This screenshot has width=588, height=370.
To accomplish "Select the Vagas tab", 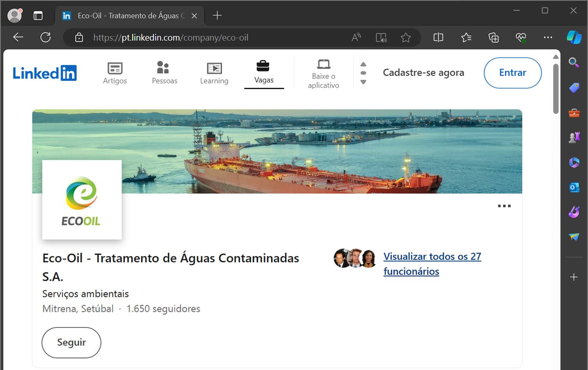I will click(x=264, y=72).
